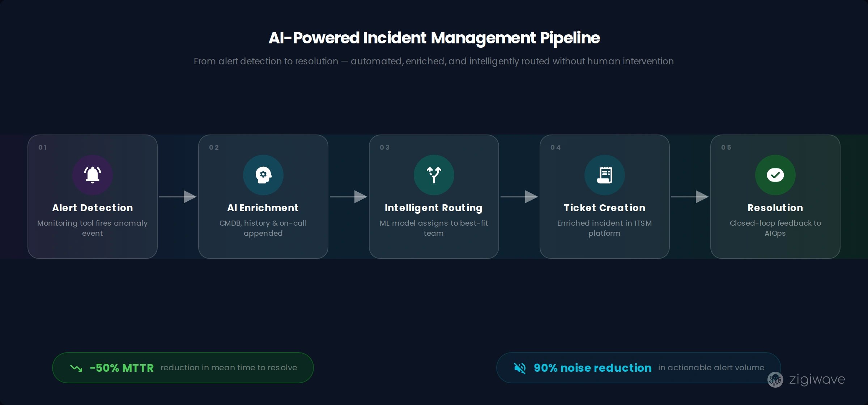Click 'in actionable alert volume' text
Image resolution: width=868 pixels, height=405 pixels.
(711, 368)
